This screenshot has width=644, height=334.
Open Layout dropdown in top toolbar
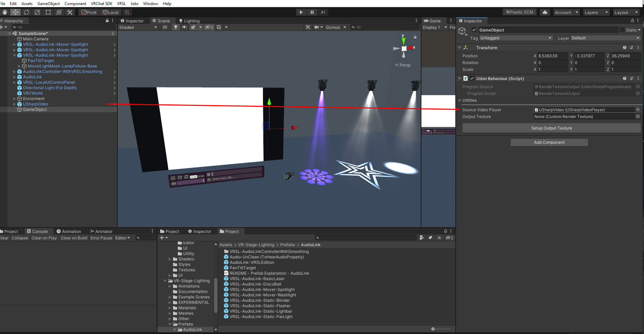tap(626, 12)
